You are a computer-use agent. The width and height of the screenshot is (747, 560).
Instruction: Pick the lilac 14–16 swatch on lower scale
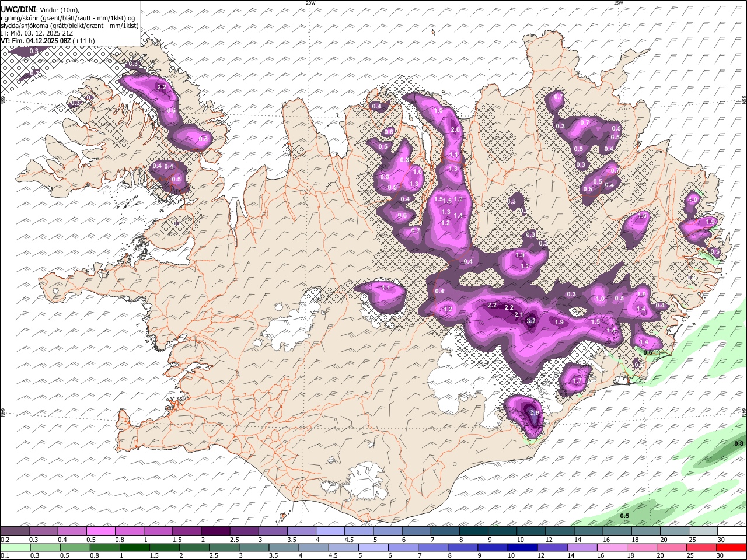[583, 547]
